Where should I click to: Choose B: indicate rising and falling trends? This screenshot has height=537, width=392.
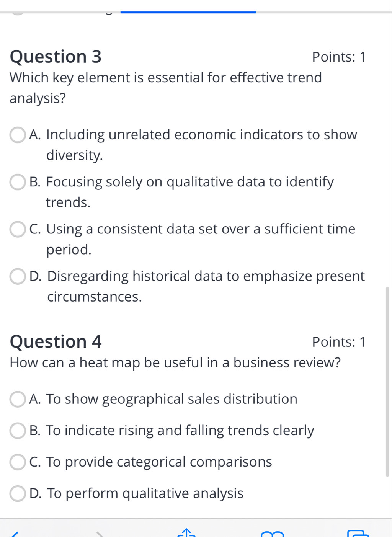click(x=17, y=431)
